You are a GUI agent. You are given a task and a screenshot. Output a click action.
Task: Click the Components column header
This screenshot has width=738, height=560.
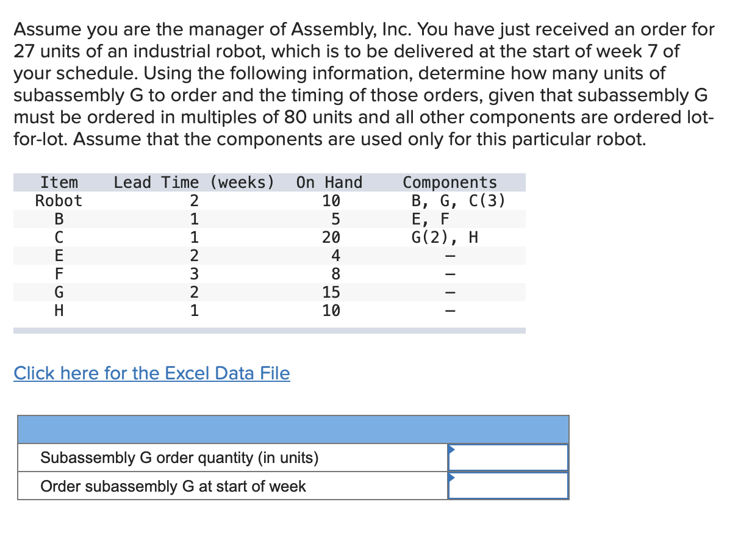[x=449, y=182]
